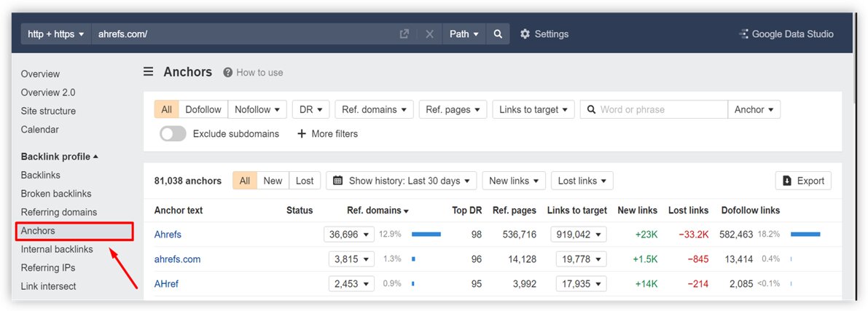This screenshot has height=311, width=868.
Task: Open Calendar in sidebar
Action: [40, 130]
